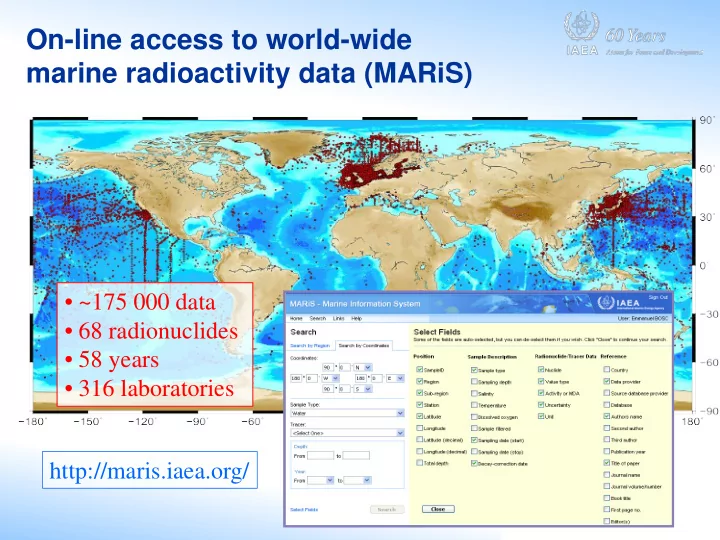Image resolution: width=720 pixels, height=540 pixels.
Task: Check the Publication year checkbox
Action: point(607,451)
